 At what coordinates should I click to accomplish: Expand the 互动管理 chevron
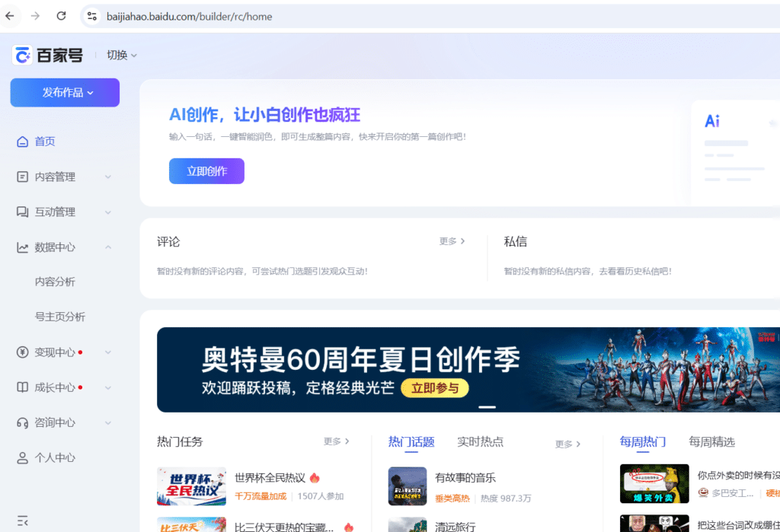pyautogui.click(x=108, y=212)
